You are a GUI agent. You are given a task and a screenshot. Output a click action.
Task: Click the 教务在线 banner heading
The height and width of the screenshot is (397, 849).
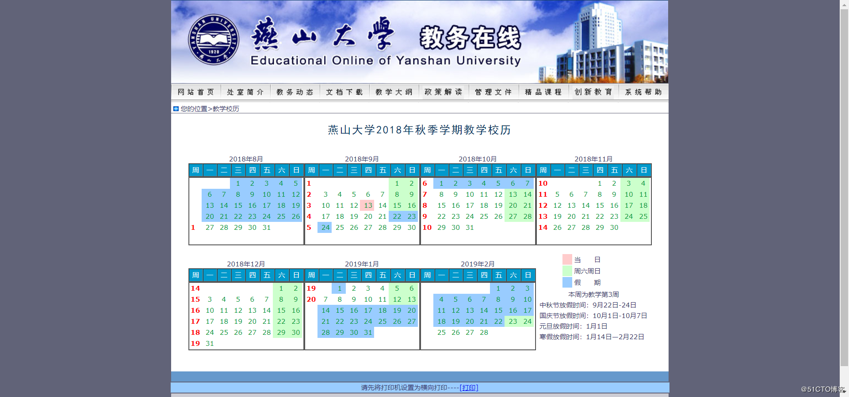point(470,38)
